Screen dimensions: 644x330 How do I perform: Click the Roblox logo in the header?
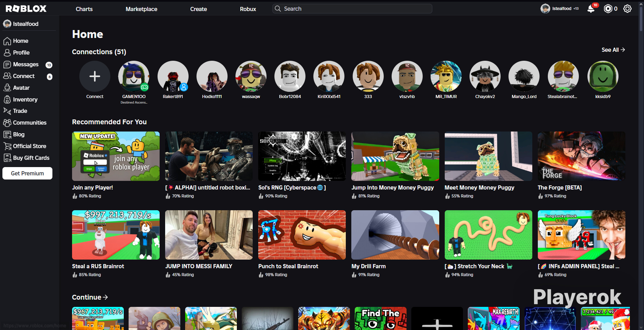[x=26, y=9]
